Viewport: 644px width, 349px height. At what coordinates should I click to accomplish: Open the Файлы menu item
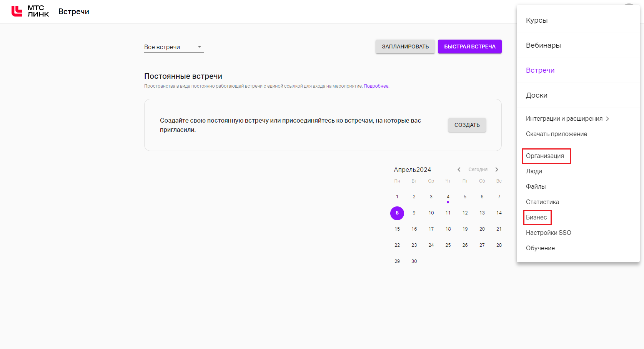tap(536, 186)
